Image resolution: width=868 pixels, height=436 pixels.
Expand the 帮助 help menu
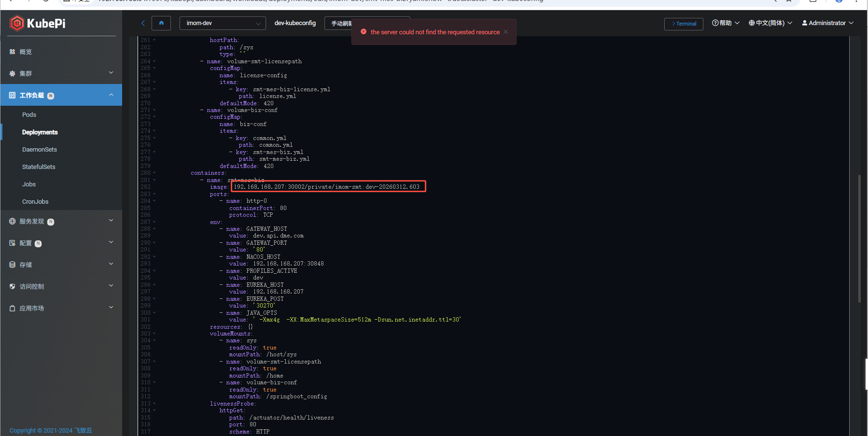click(725, 23)
